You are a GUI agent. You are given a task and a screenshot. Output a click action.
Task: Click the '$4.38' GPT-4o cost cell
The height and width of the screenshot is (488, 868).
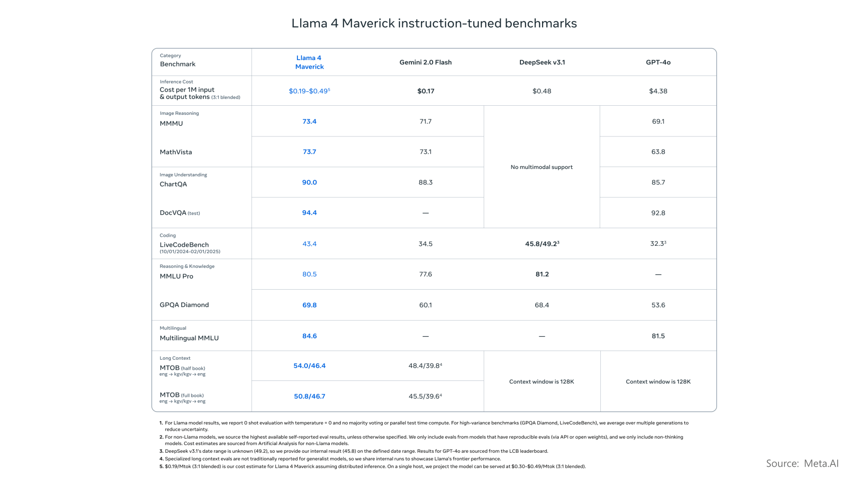click(x=658, y=91)
